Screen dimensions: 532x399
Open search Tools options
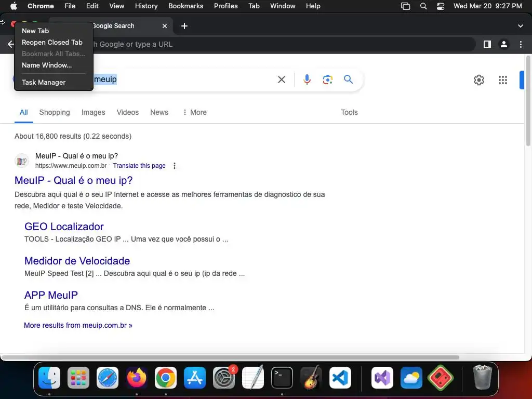click(349, 112)
